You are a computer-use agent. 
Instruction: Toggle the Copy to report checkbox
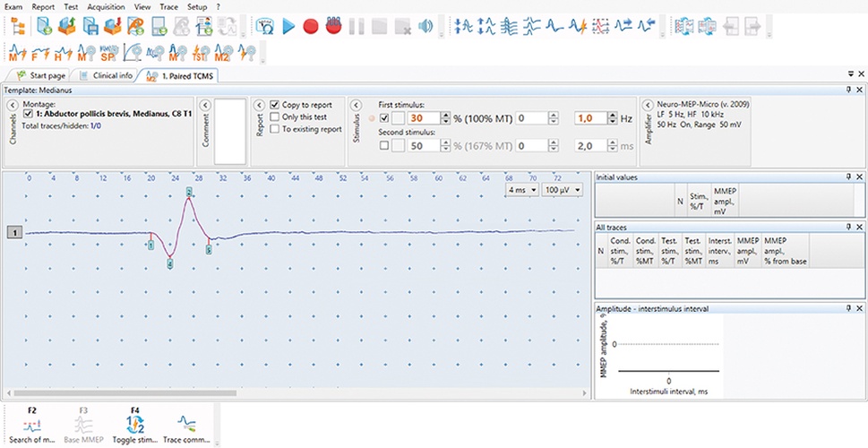coord(276,105)
